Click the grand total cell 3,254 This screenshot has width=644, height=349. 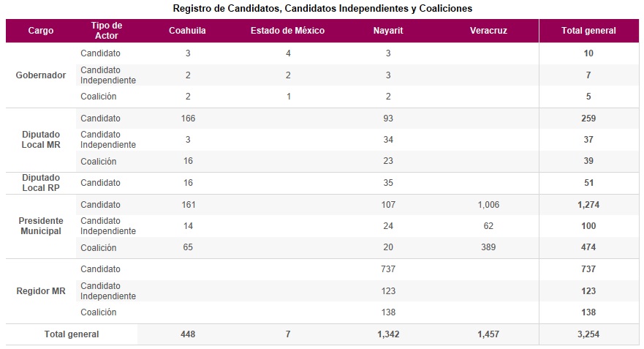(x=588, y=334)
